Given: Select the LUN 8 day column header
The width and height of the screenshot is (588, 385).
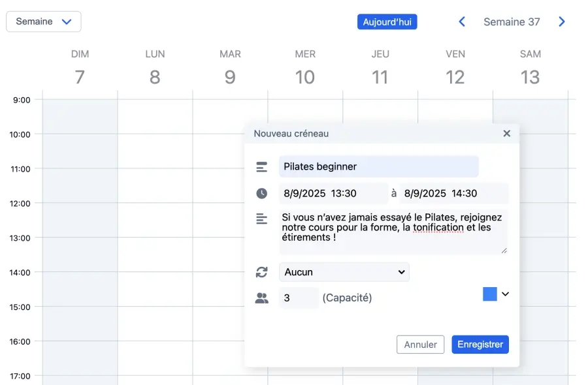Looking at the screenshot, I should [x=155, y=69].
